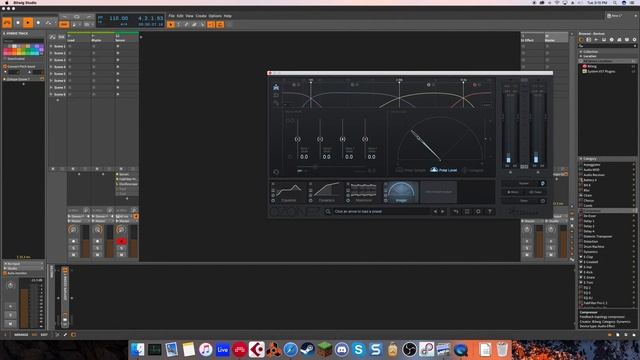Viewport: 640px width, 360px height.
Task: Click the tempo value 110.00
Action: click(118, 18)
